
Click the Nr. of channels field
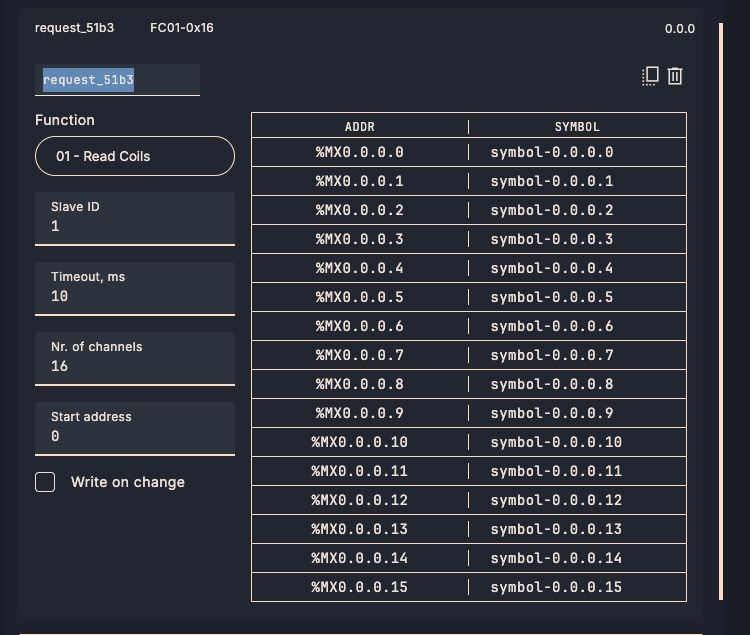[135, 359]
